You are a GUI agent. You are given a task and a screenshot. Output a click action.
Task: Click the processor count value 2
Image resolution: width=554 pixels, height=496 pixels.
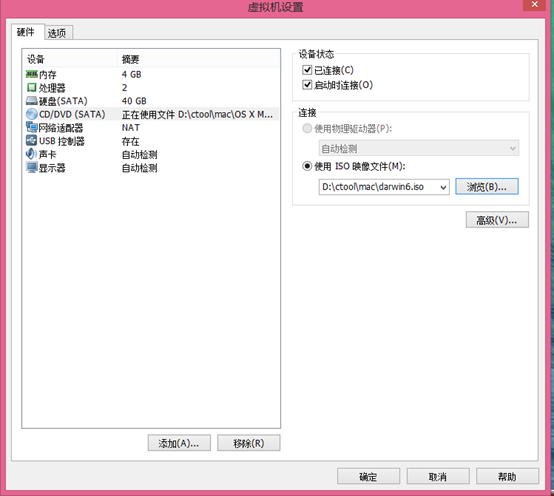pos(124,88)
